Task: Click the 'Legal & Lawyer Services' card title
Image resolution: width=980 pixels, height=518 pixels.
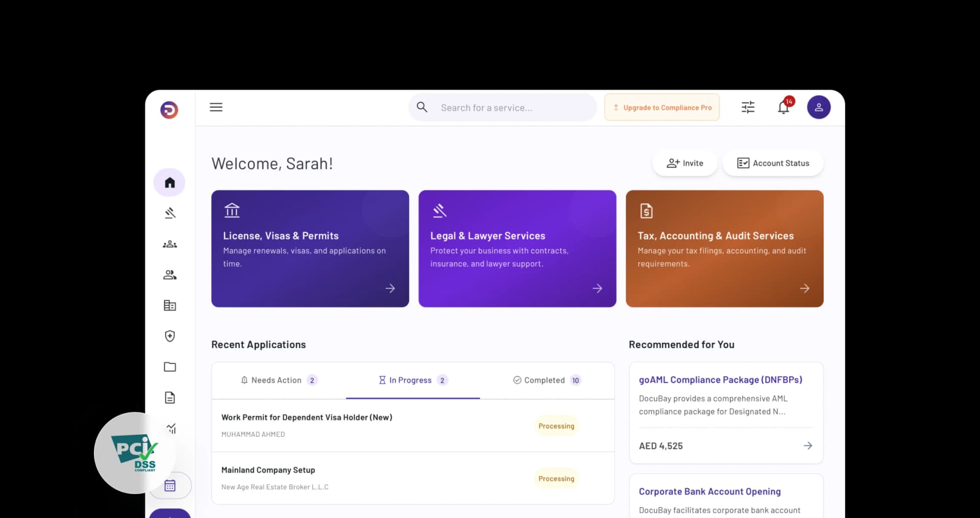Action: pos(488,236)
